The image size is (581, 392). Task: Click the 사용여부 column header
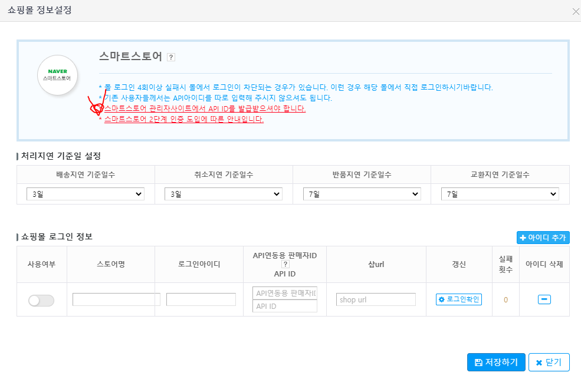point(41,264)
